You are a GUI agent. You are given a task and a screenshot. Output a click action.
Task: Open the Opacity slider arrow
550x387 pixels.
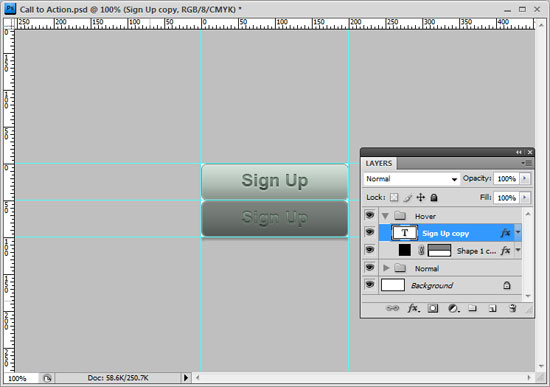(x=525, y=179)
